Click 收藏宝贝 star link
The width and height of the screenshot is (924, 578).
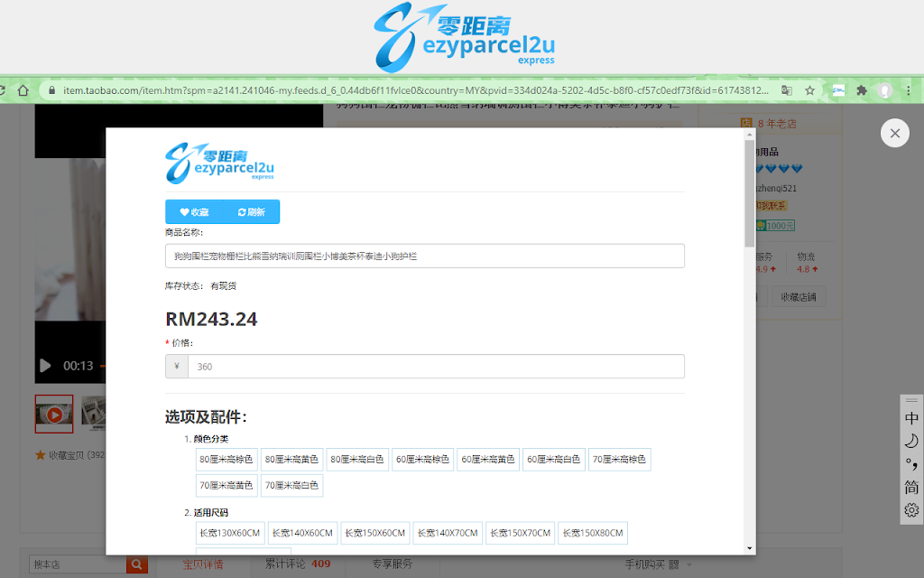[x=69, y=455]
